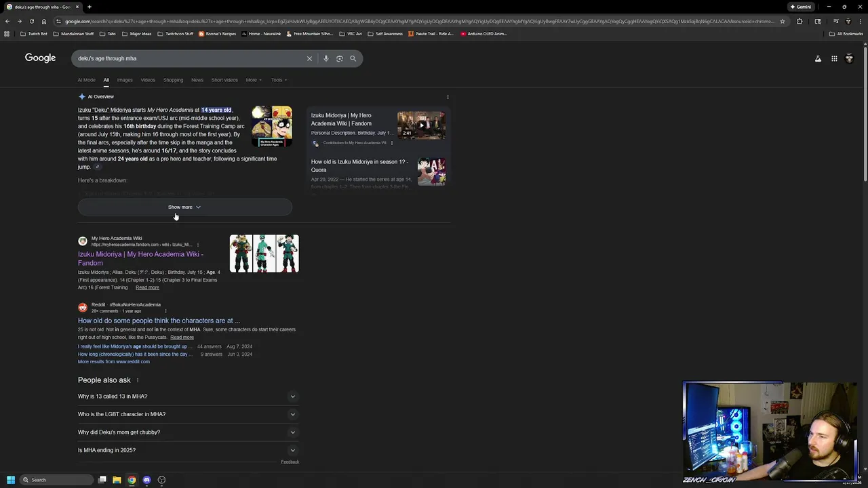Open the Twitch Bot bookmark folder

(x=34, y=33)
